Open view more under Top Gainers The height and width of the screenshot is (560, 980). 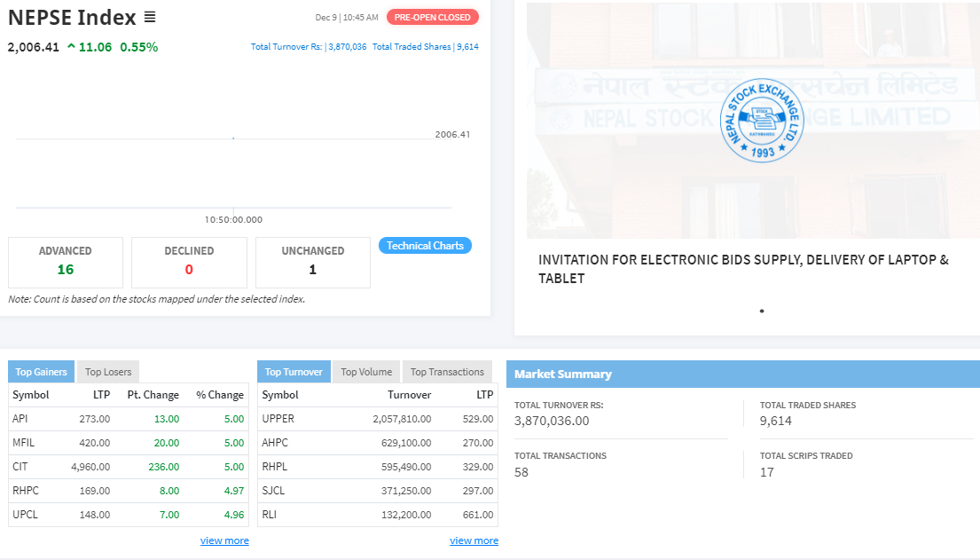point(224,540)
